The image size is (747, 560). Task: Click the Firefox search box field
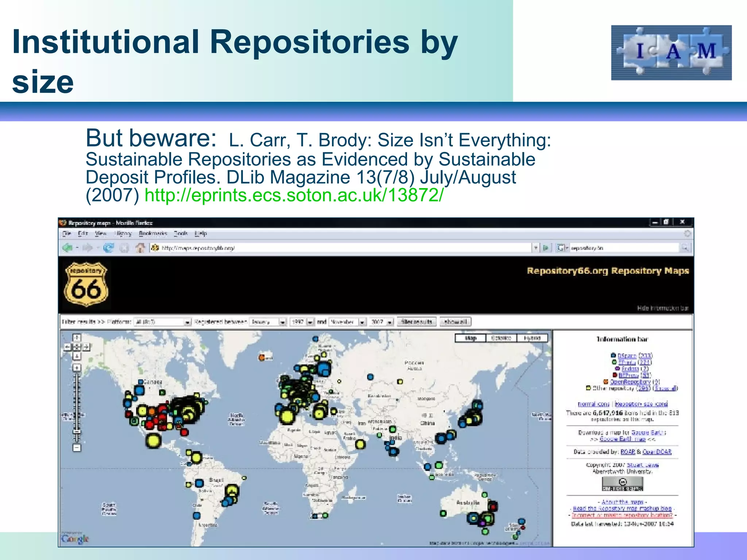tap(624, 248)
